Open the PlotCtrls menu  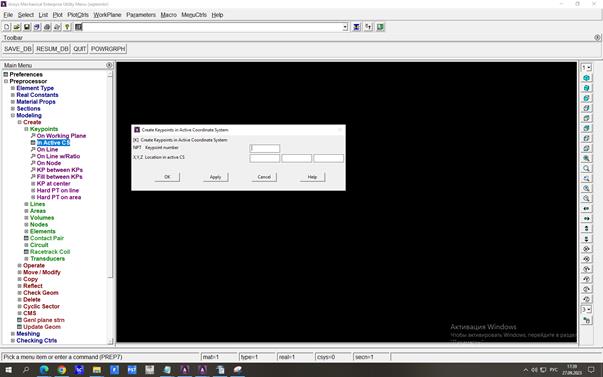point(78,15)
